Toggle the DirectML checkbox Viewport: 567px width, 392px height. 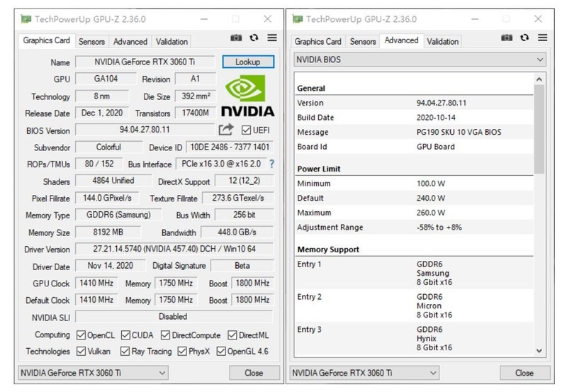click(232, 335)
